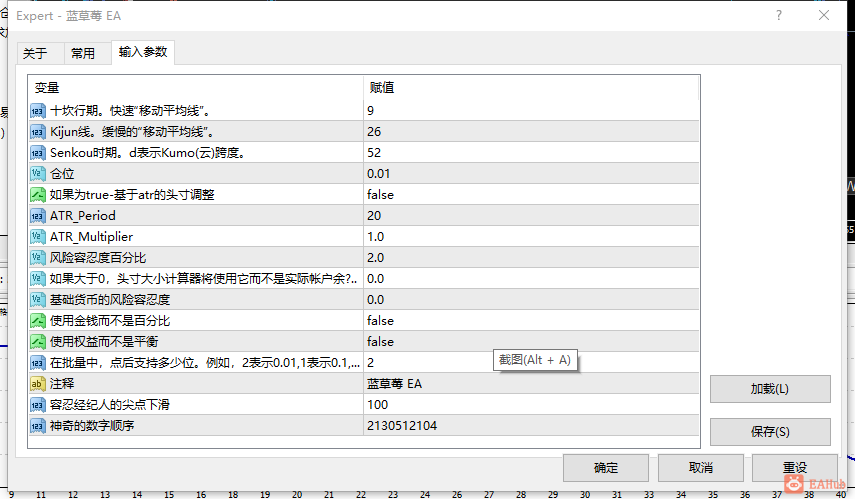Click the string 'ab' icon beside 注释
Image resolution: width=855 pixels, height=499 pixels.
coord(38,384)
